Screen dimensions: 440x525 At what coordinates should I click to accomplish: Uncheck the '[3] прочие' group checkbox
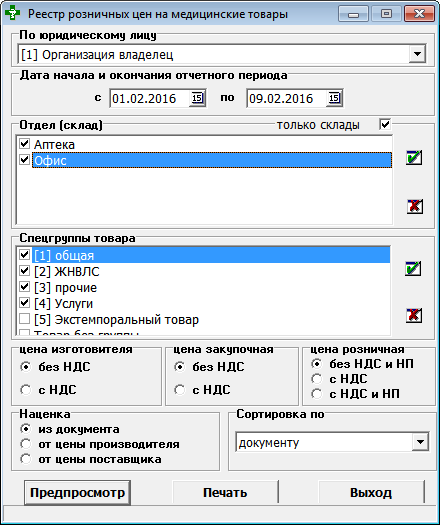[x=24, y=287]
